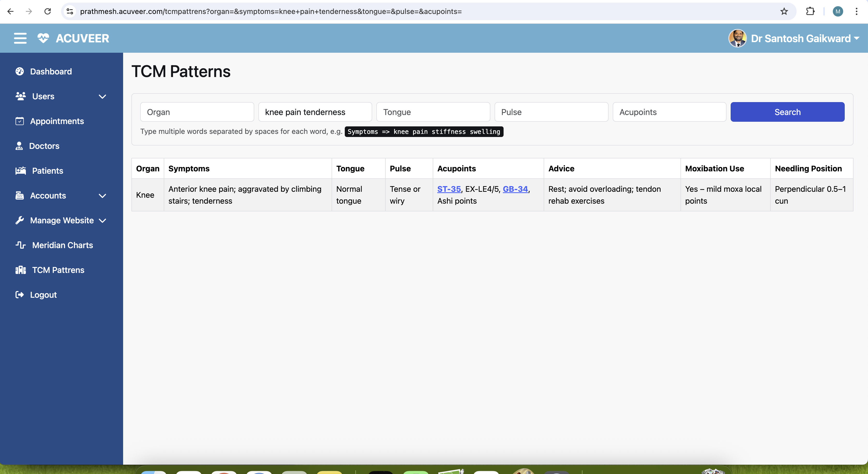The height and width of the screenshot is (474, 868).
Task: Toggle the hamburger sidebar menu icon
Action: (20, 38)
